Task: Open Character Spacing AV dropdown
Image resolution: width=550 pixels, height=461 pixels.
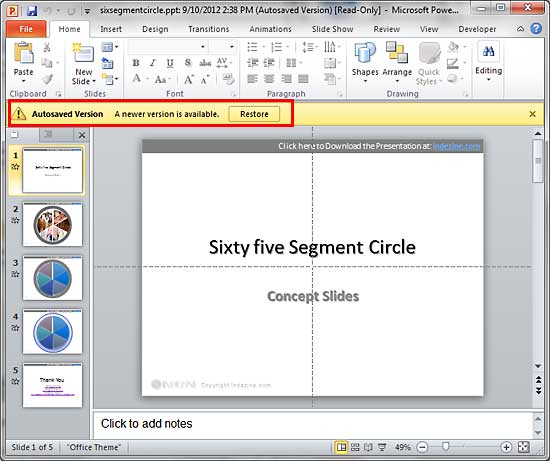Action: 224,63
